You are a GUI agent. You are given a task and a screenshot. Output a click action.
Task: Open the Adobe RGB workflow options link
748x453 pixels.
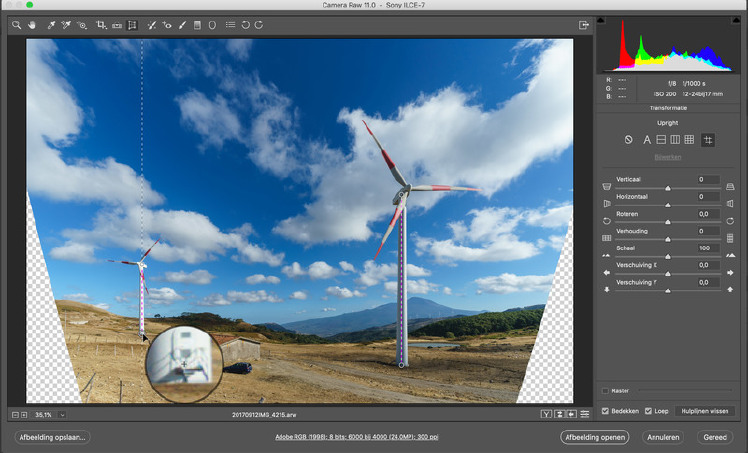[x=356, y=437]
